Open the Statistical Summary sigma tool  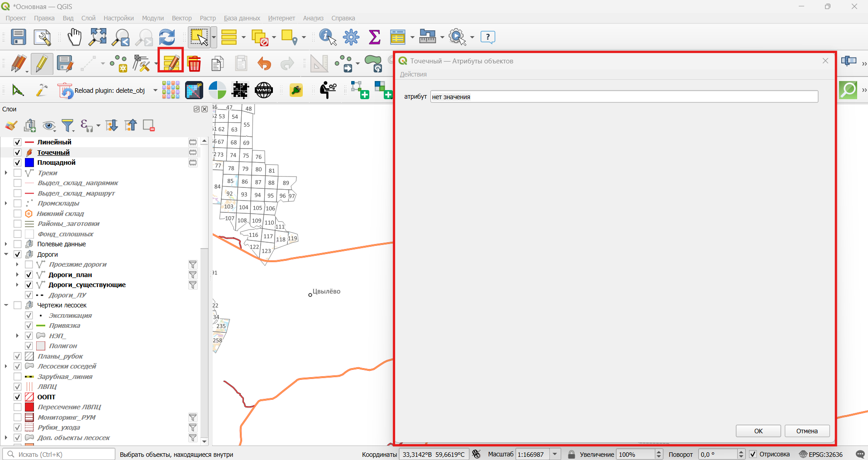[375, 37]
